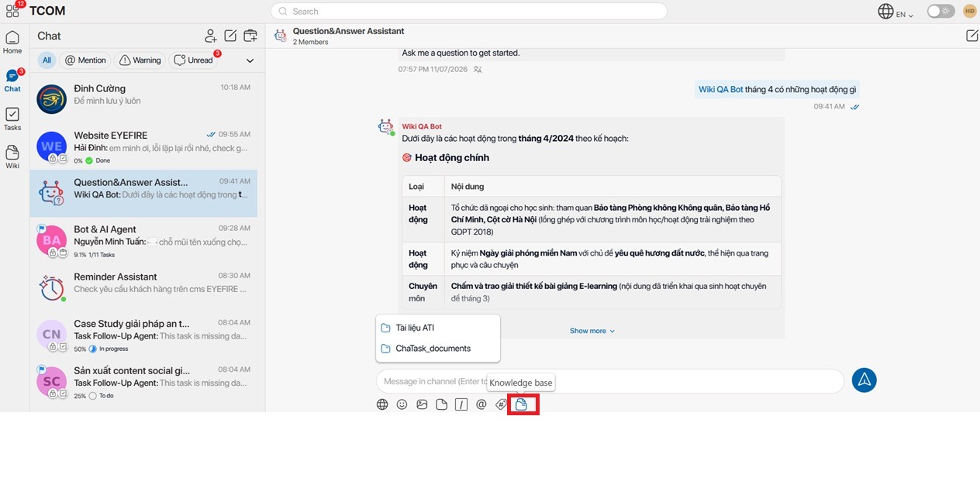The height and width of the screenshot is (502, 980).
Task: Open the apps grid menu next to TCOM
Action: pos(12,11)
